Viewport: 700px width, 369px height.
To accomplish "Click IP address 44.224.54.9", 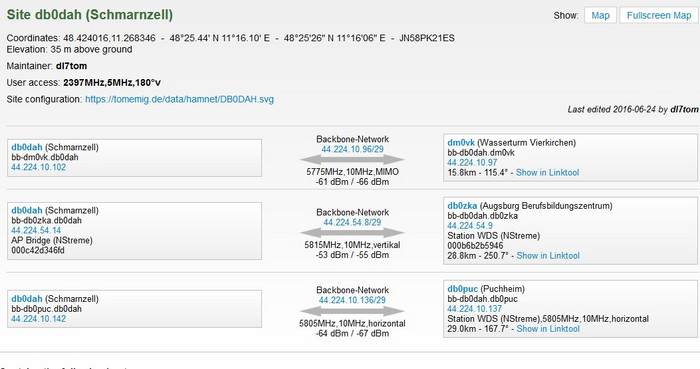I will point(470,226).
